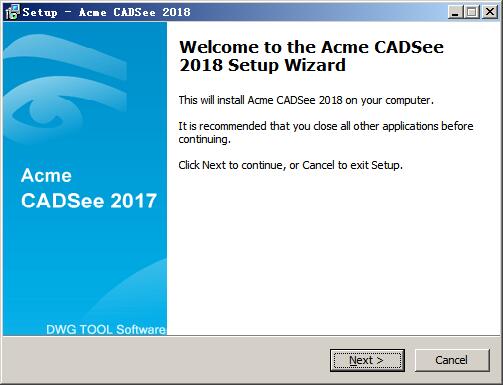The width and height of the screenshot is (503, 385).
Task: Click the word Acme in blue banner
Action: pyautogui.click(x=46, y=175)
